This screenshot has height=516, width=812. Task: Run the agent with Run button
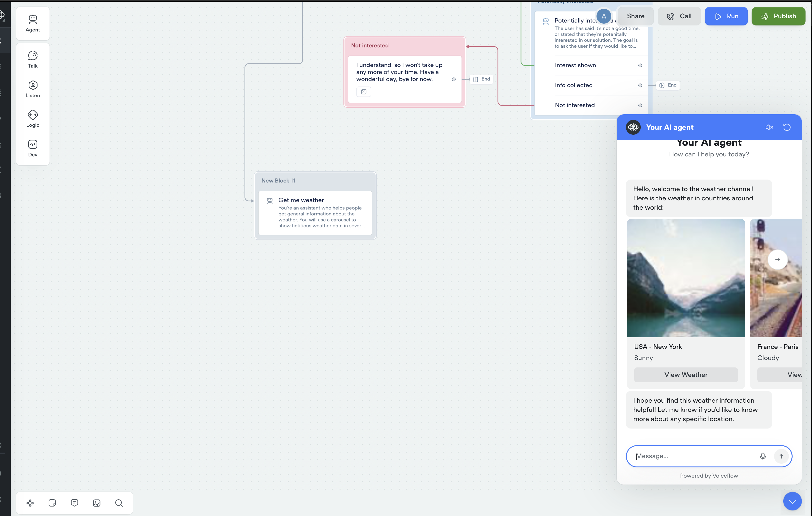pyautogui.click(x=726, y=16)
